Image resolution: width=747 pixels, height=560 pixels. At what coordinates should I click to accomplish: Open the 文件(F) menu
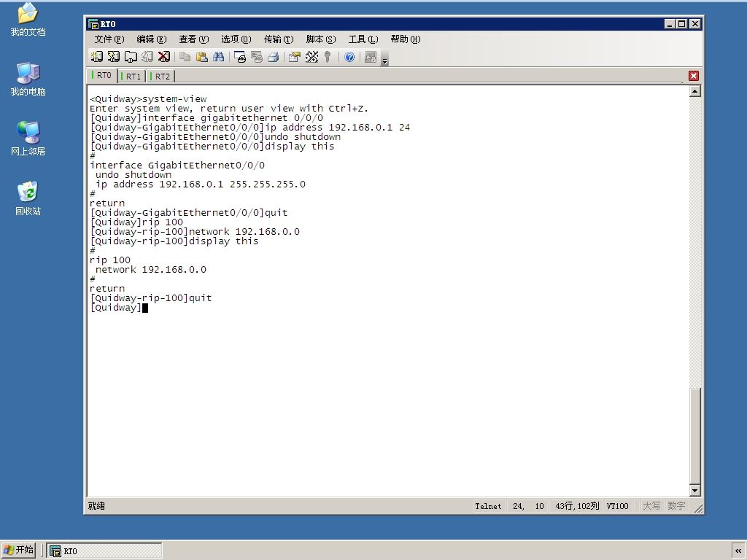tap(109, 39)
